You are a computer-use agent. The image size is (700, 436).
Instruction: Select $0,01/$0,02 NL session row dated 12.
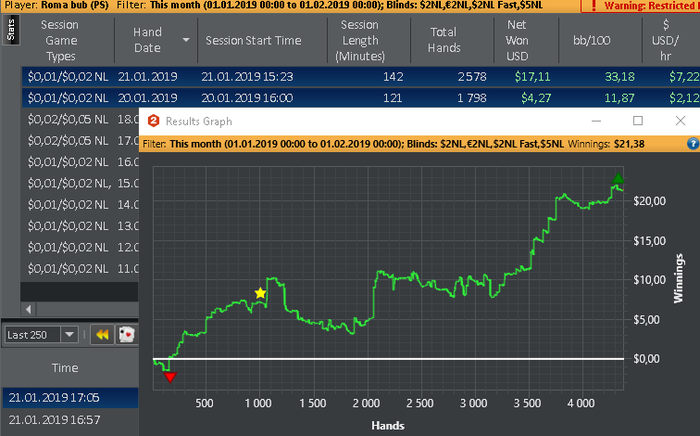[x=80, y=247]
